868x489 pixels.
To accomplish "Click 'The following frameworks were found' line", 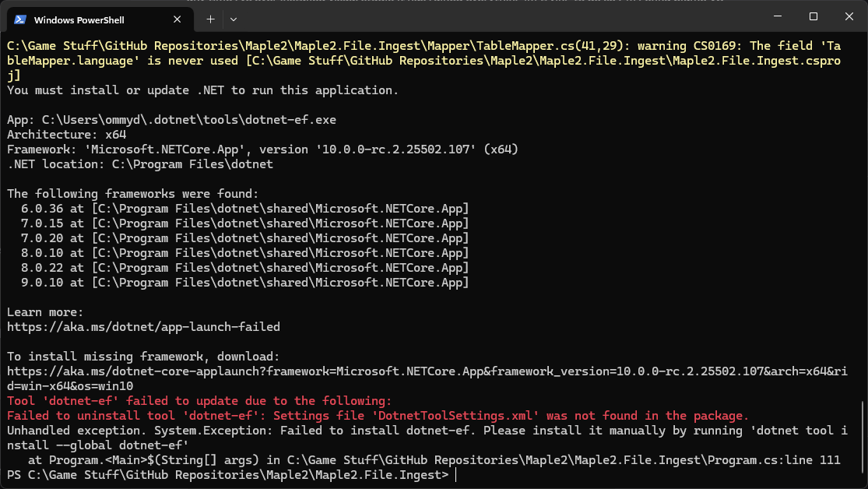I will click(133, 194).
